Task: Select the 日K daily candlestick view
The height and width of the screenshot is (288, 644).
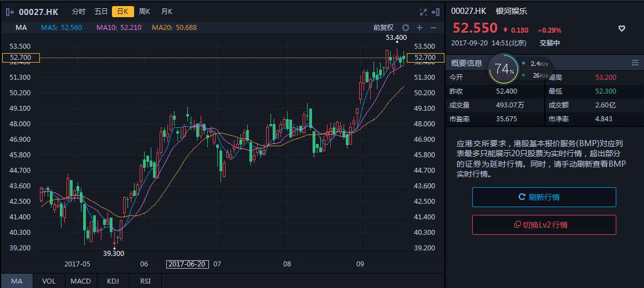Action: [122, 12]
